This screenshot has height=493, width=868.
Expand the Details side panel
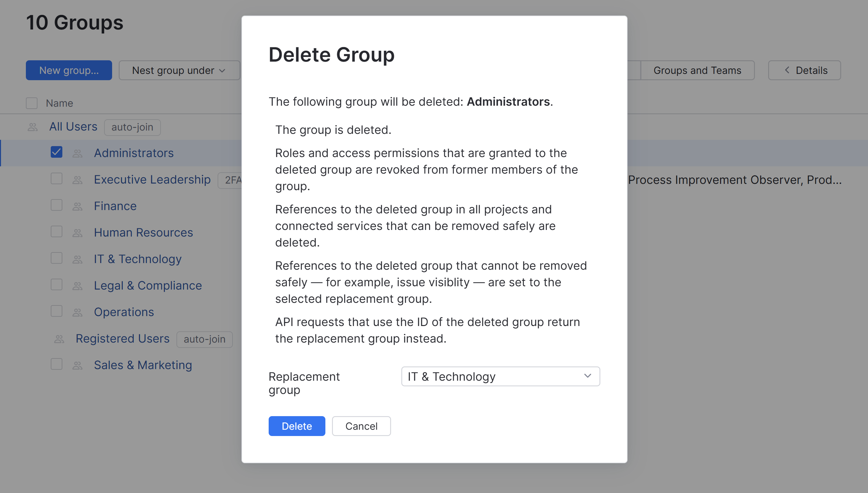(x=804, y=70)
